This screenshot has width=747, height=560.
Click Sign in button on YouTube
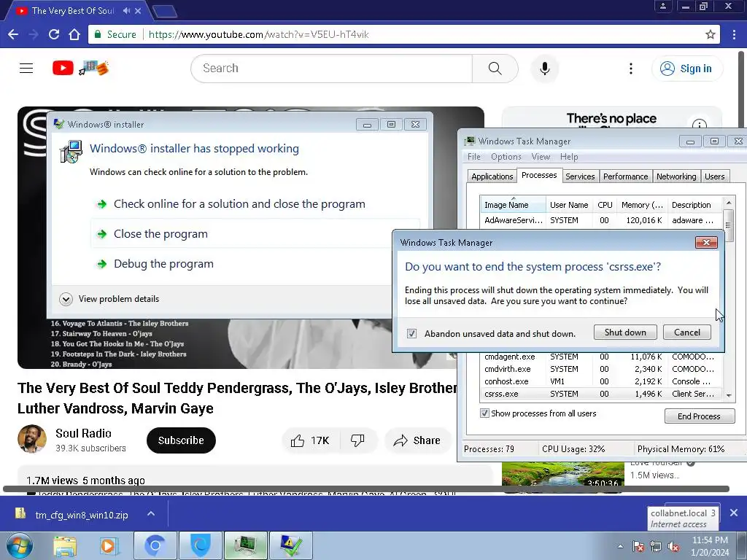click(687, 69)
